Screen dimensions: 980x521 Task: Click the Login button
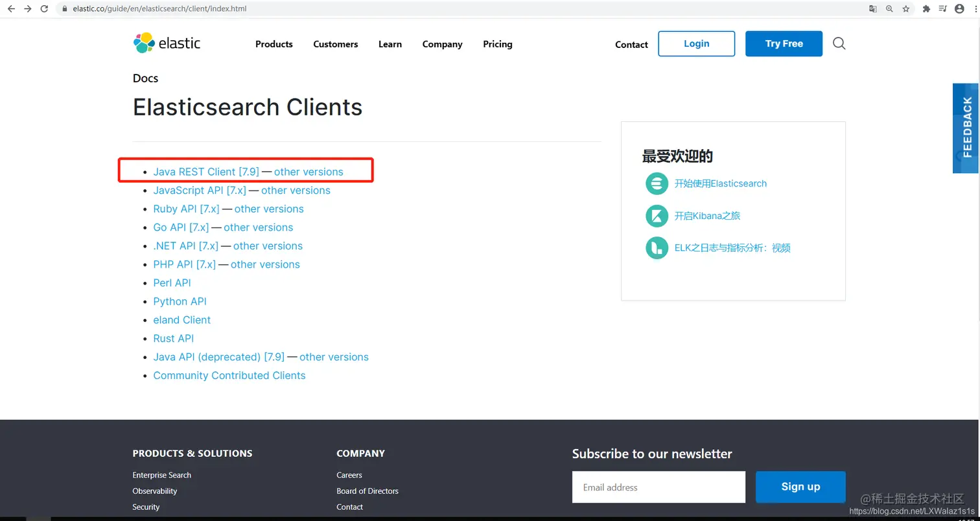697,43
